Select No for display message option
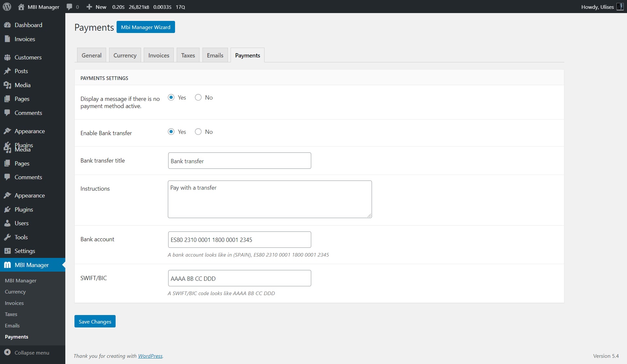The image size is (627, 364). pos(198,98)
